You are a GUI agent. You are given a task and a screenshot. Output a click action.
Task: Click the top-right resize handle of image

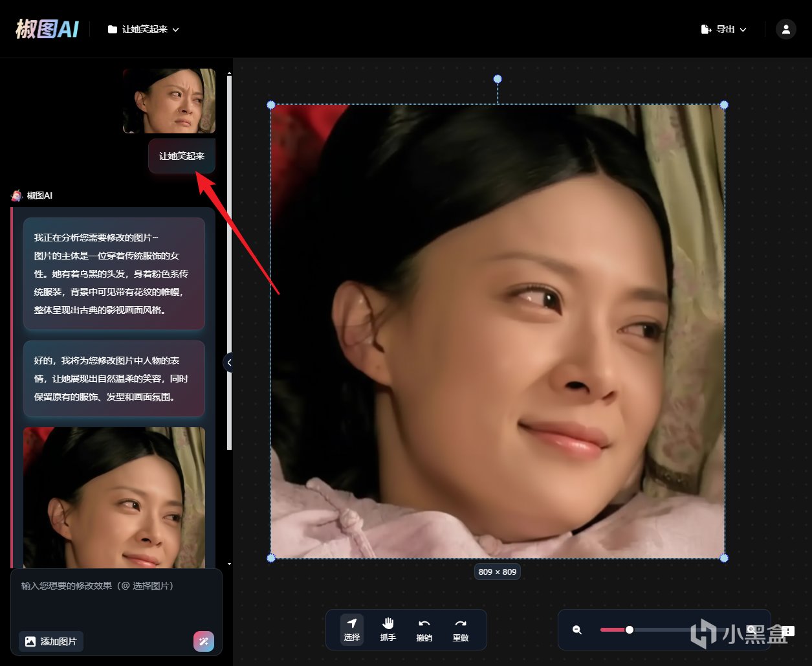(724, 105)
